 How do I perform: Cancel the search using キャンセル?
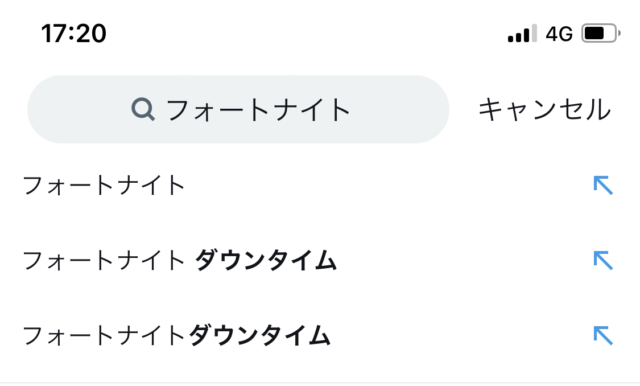click(x=544, y=110)
